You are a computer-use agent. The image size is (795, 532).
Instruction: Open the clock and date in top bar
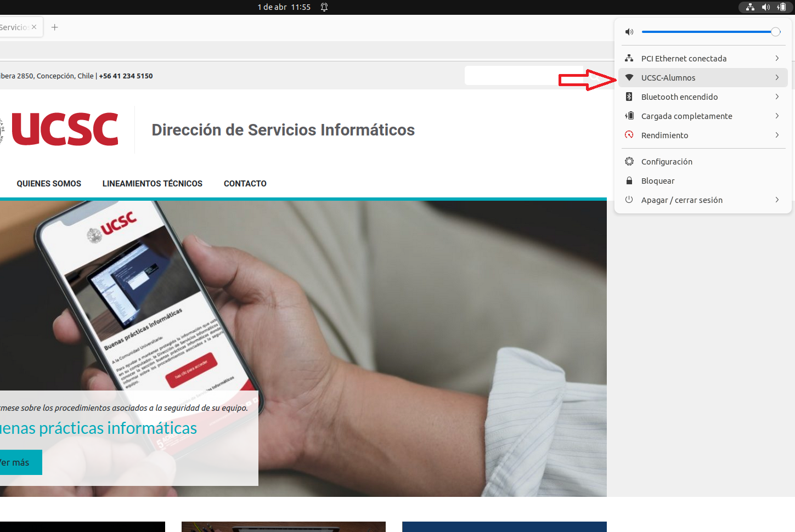coord(284,7)
